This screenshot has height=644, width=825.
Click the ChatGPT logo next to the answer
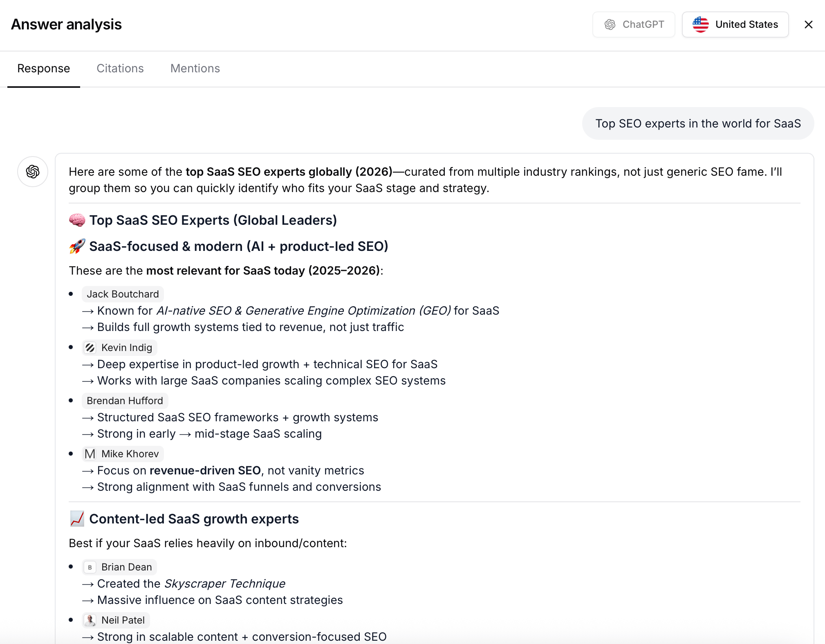(32, 172)
